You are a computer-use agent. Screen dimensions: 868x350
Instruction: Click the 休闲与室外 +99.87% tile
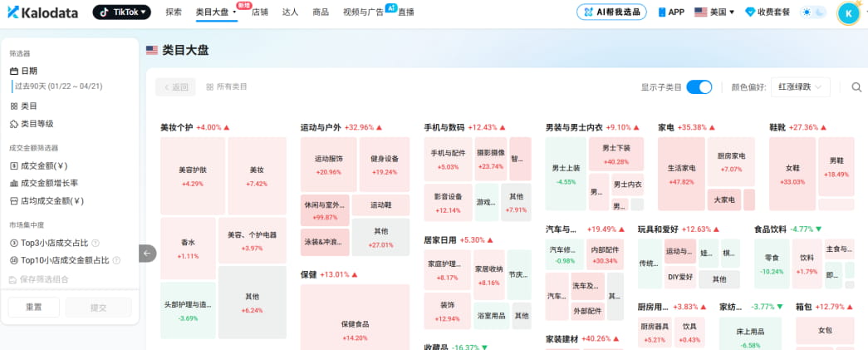coord(325,210)
